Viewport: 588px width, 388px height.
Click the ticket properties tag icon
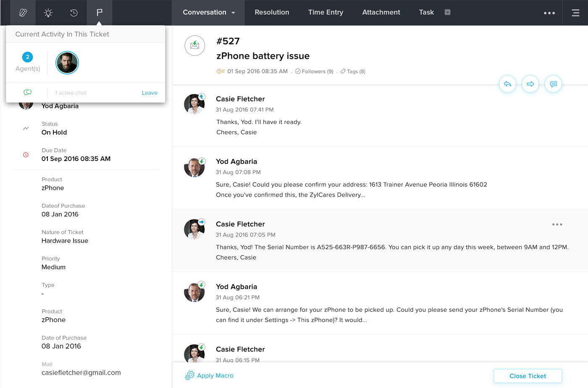[x=23, y=13]
